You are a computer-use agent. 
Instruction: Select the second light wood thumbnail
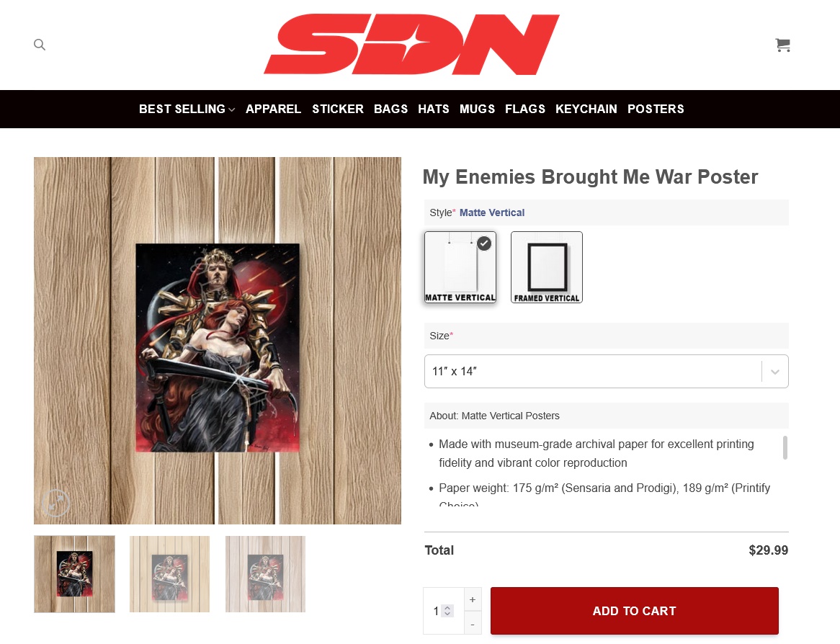tap(170, 574)
